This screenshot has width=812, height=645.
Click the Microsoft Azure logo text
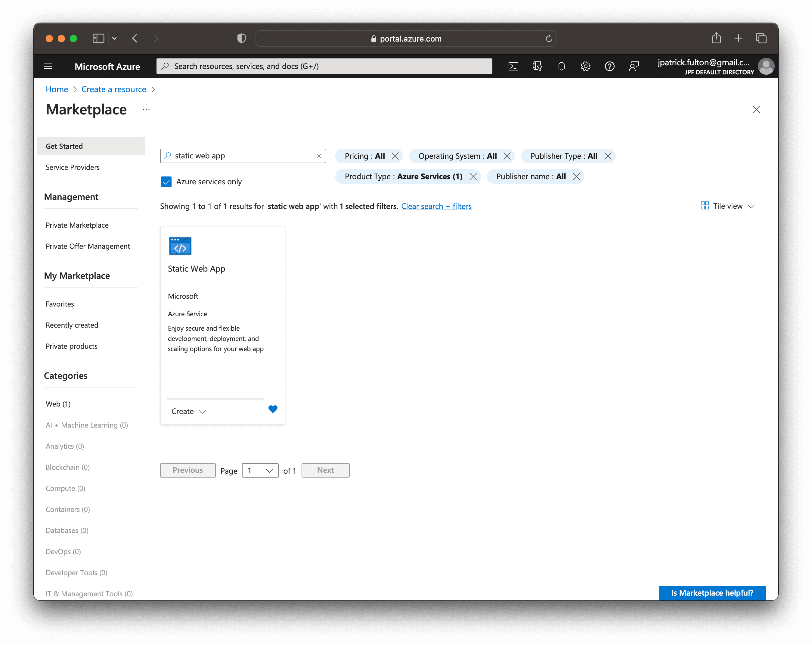tap(107, 66)
